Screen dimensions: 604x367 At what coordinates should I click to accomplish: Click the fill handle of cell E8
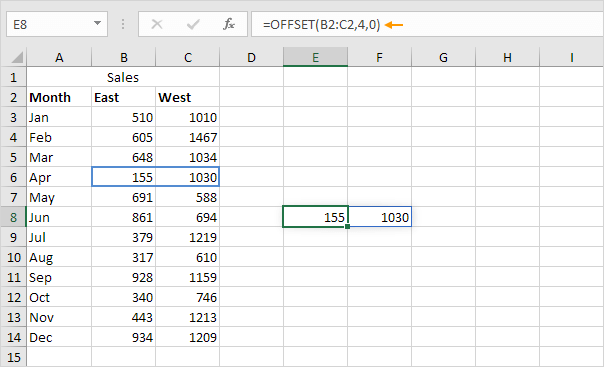click(x=347, y=227)
